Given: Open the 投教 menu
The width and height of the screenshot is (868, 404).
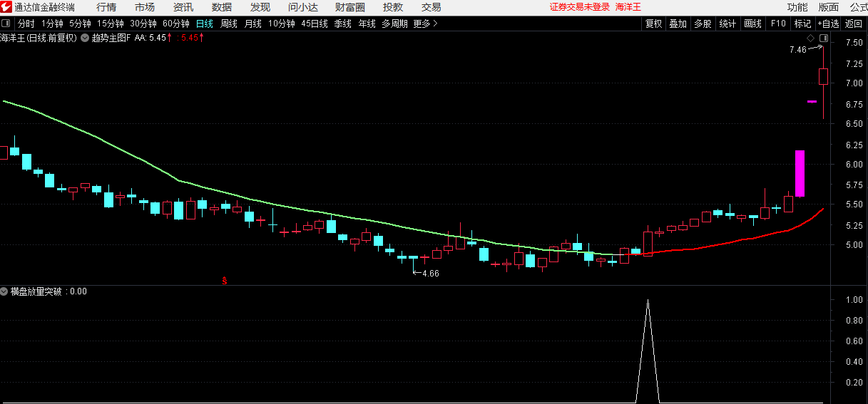Looking at the screenshot, I should [393, 7].
